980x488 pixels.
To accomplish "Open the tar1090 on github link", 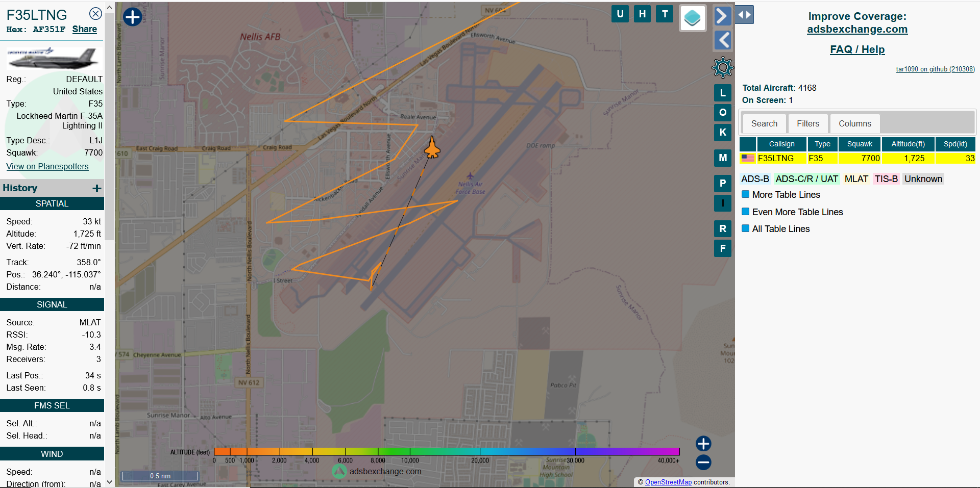I will 935,69.
